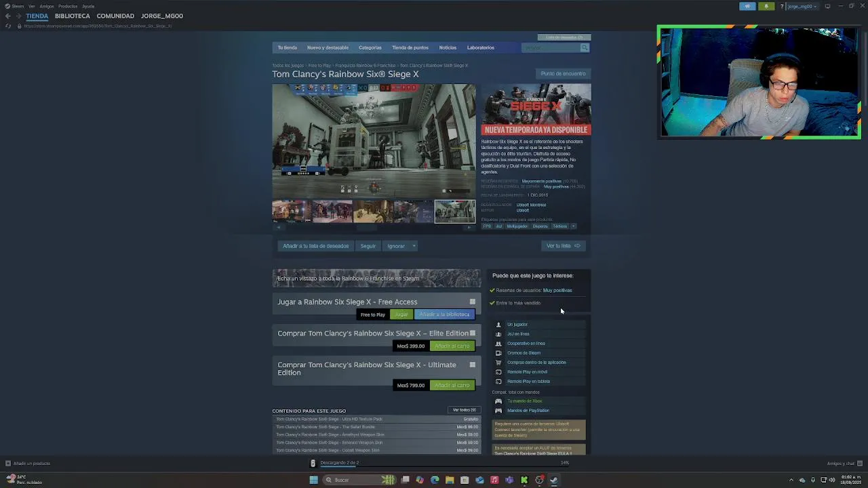Open the JORGE_MG00 profile tab

click(x=162, y=16)
